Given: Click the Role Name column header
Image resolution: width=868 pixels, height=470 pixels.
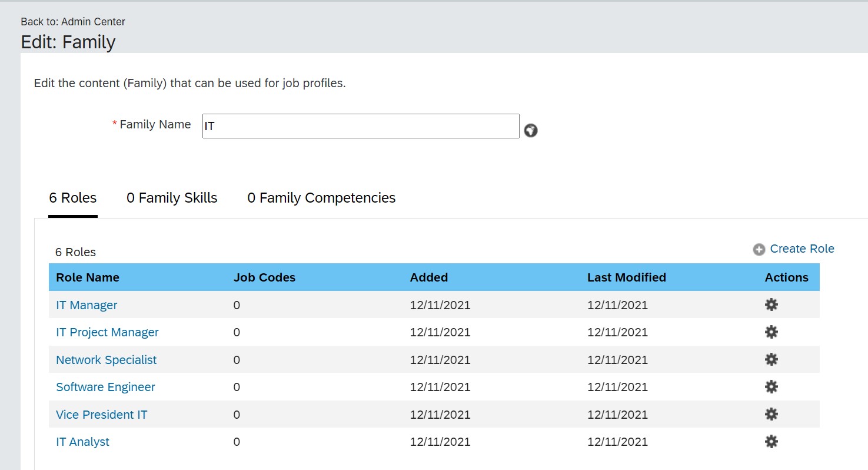Looking at the screenshot, I should pos(88,277).
